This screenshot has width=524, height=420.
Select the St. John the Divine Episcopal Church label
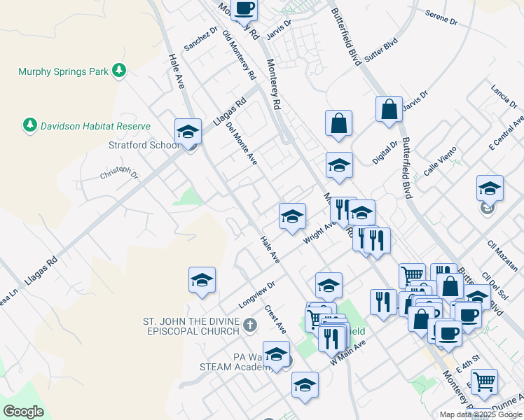(191, 326)
